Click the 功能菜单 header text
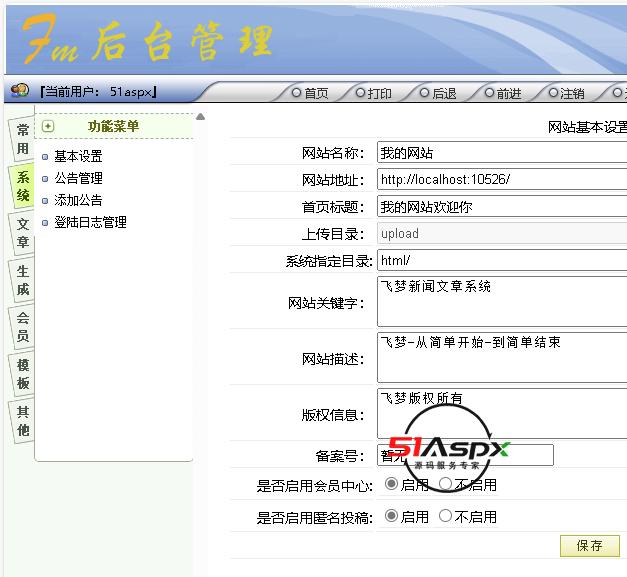The width and height of the screenshot is (627, 577). [x=113, y=126]
